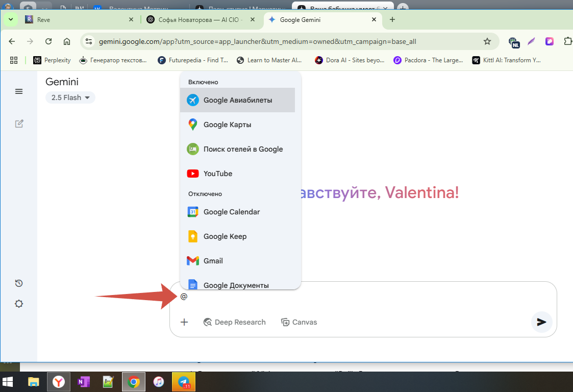Send the message with the arrow button
The width and height of the screenshot is (573, 392).
tap(541, 322)
